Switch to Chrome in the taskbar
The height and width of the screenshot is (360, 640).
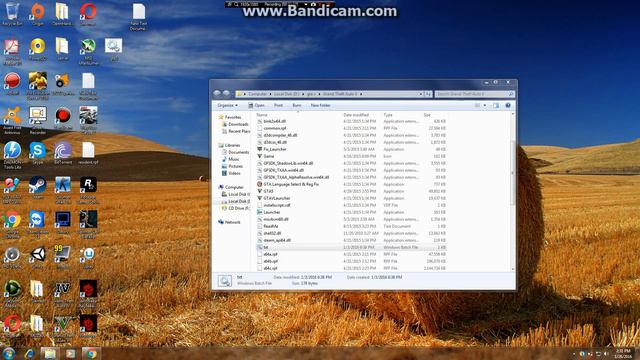click(x=91, y=353)
